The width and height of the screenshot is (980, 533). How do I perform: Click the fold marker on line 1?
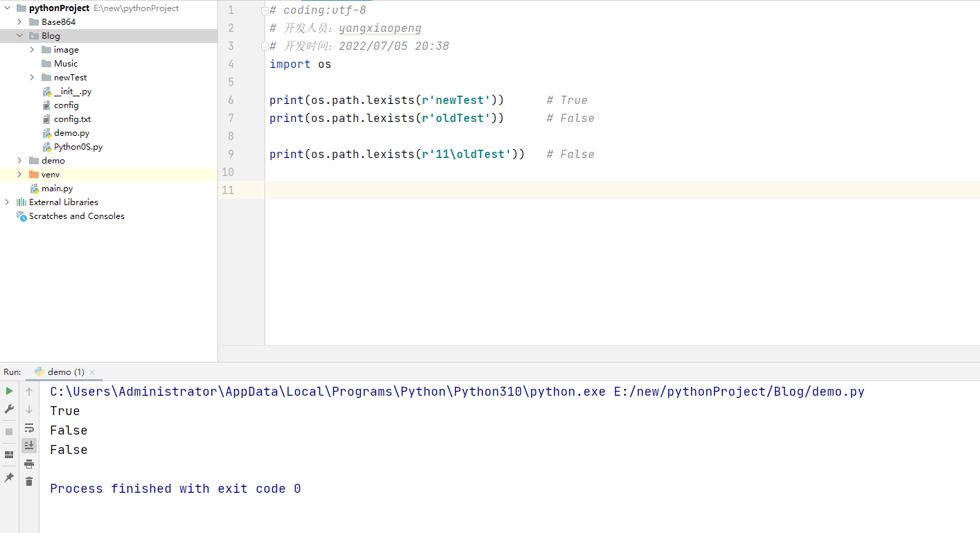click(265, 10)
